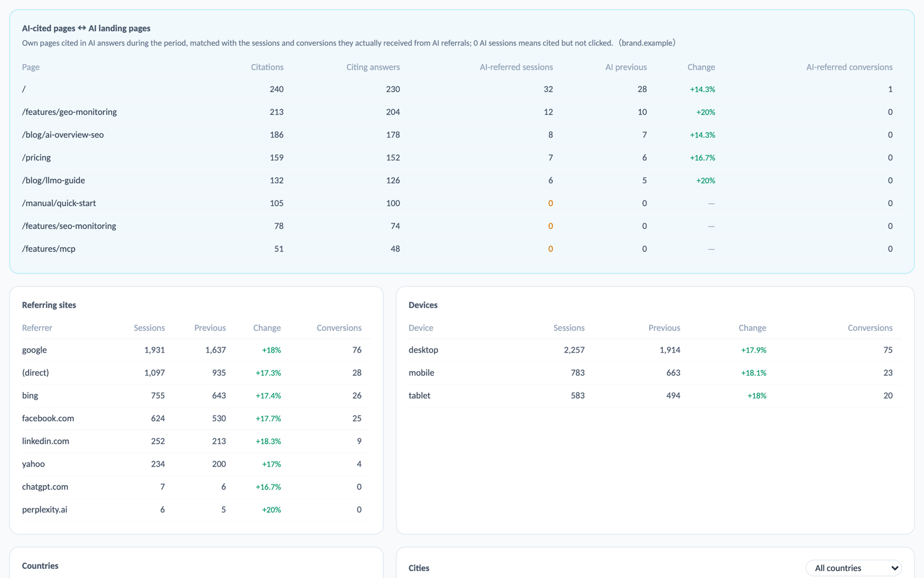Click the tablet device row

pos(655,396)
